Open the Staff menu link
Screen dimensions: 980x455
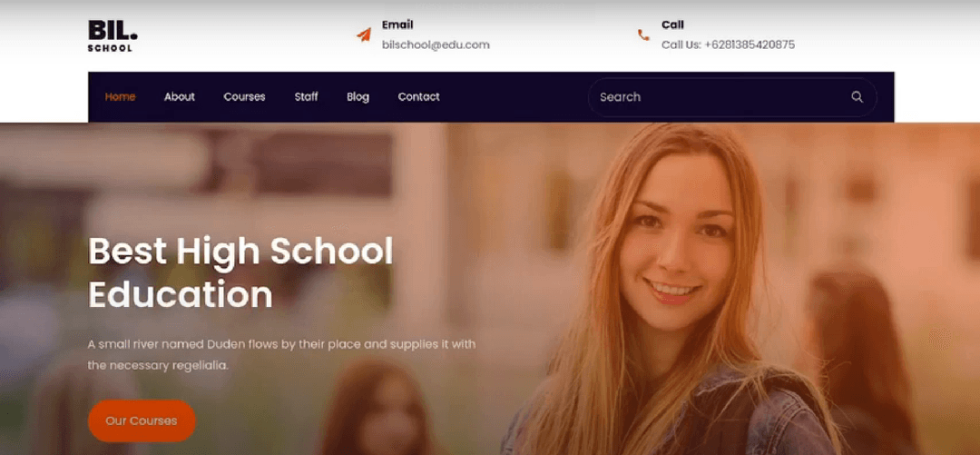click(307, 97)
